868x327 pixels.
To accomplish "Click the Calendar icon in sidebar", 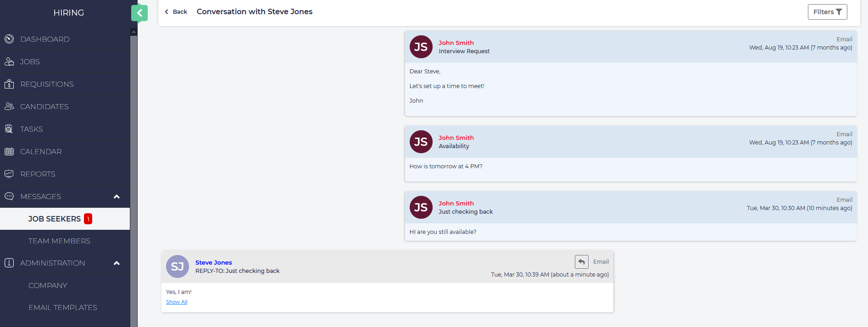I will [x=9, y=151].
